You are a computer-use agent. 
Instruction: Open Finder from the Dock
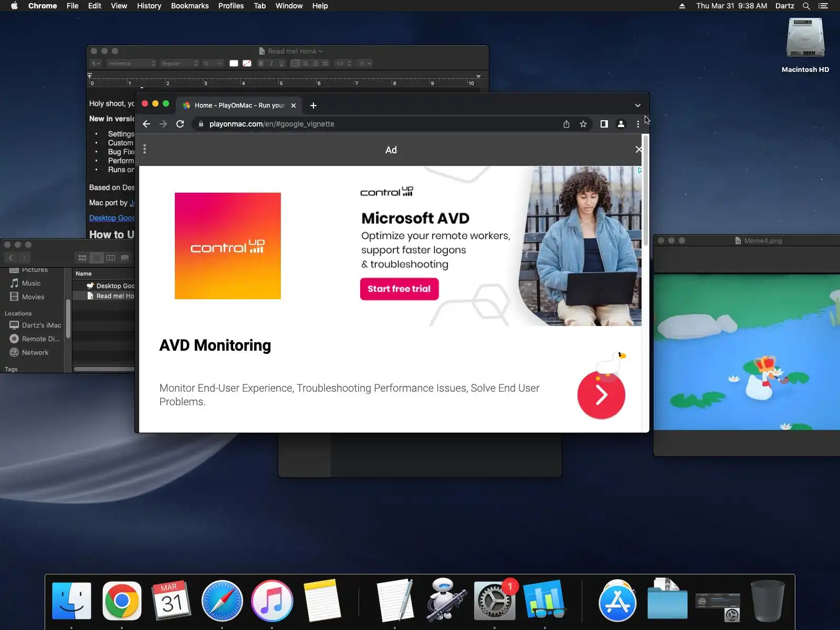point(72,601)
